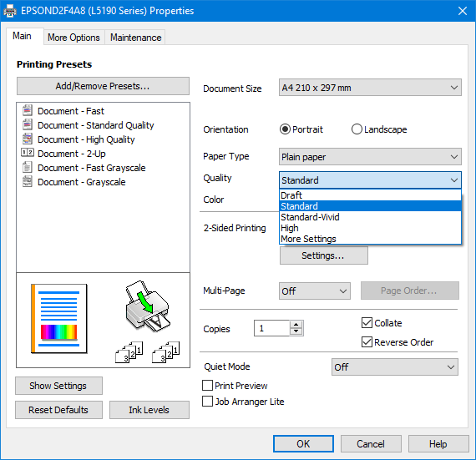Screen dimensions: 476x460
Task: Open Help for printer properties
Action: (x=438, y=444)
